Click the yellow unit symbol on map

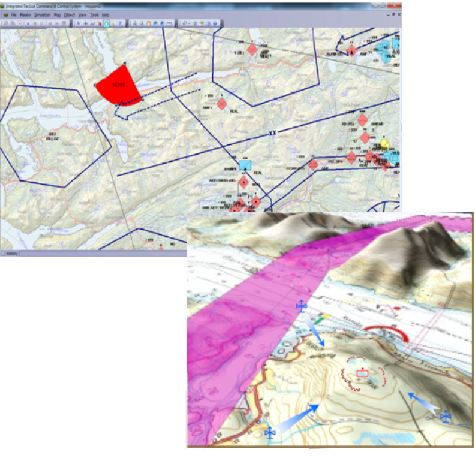(x=385, y=144)
